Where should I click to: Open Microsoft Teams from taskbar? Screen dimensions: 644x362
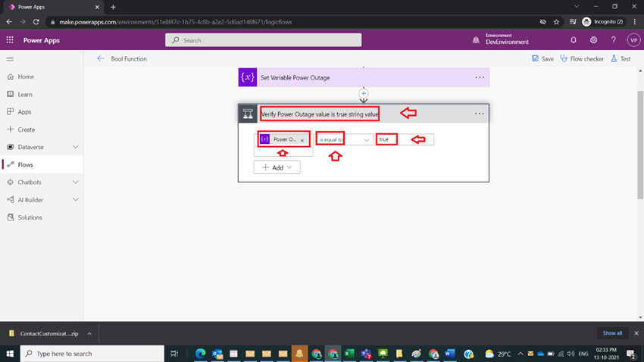pos(366,354)
